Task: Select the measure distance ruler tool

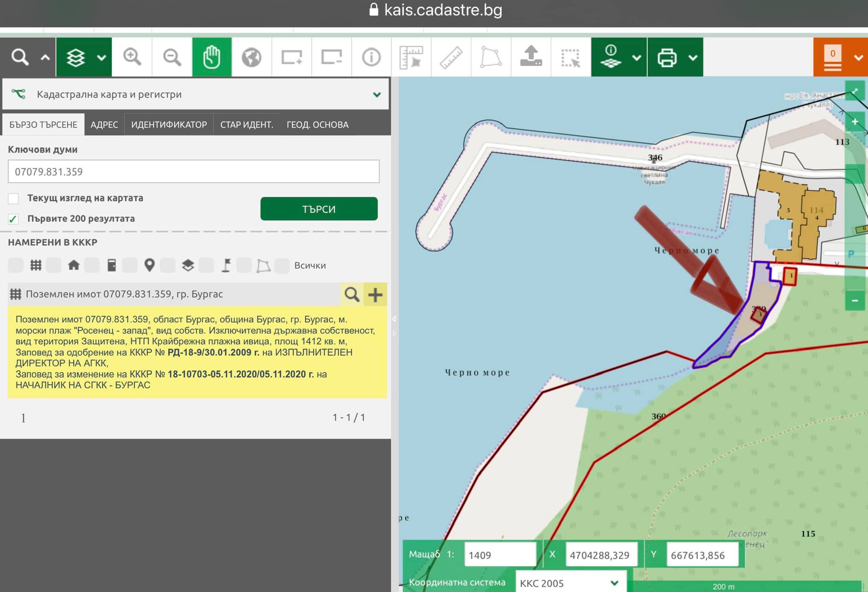Action: point(451,57)
